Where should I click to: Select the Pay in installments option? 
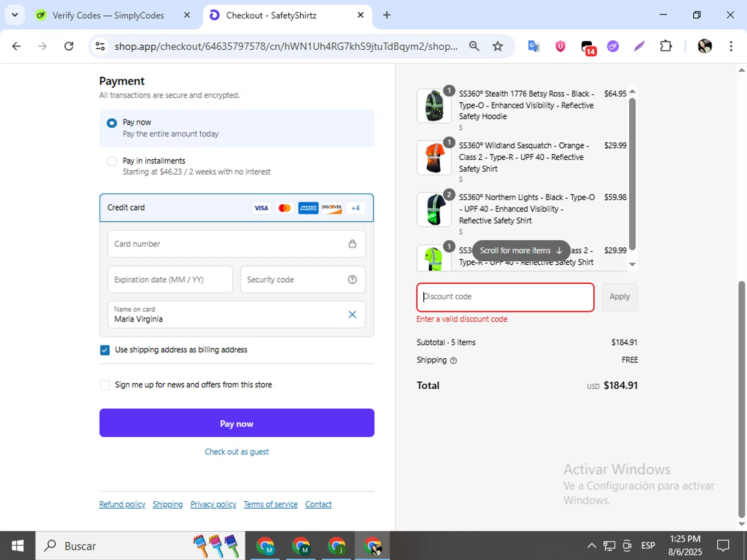112,161
